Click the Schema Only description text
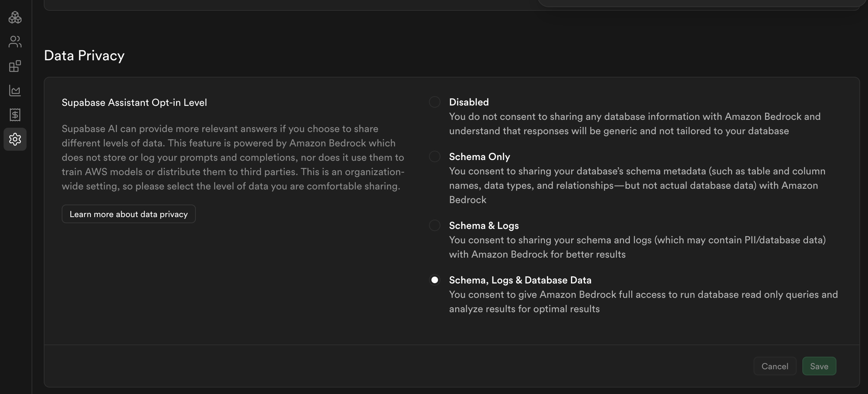The width and height of the screenshot is (868, 394). coord(637,186)
